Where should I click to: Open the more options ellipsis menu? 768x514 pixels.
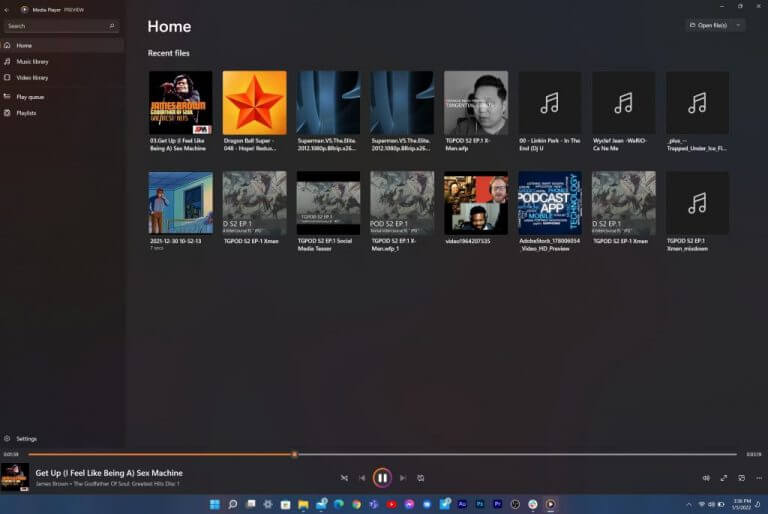[x=759, y=478]
